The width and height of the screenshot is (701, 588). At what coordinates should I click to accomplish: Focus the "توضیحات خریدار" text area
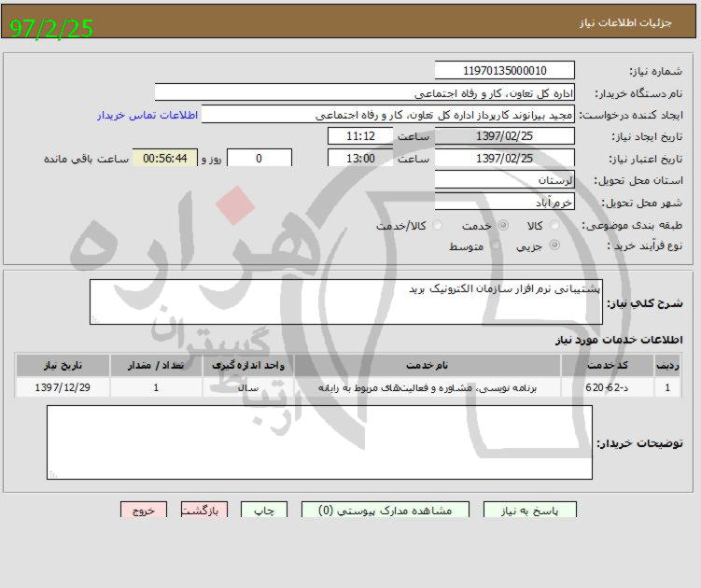click(x=319, y=442)
